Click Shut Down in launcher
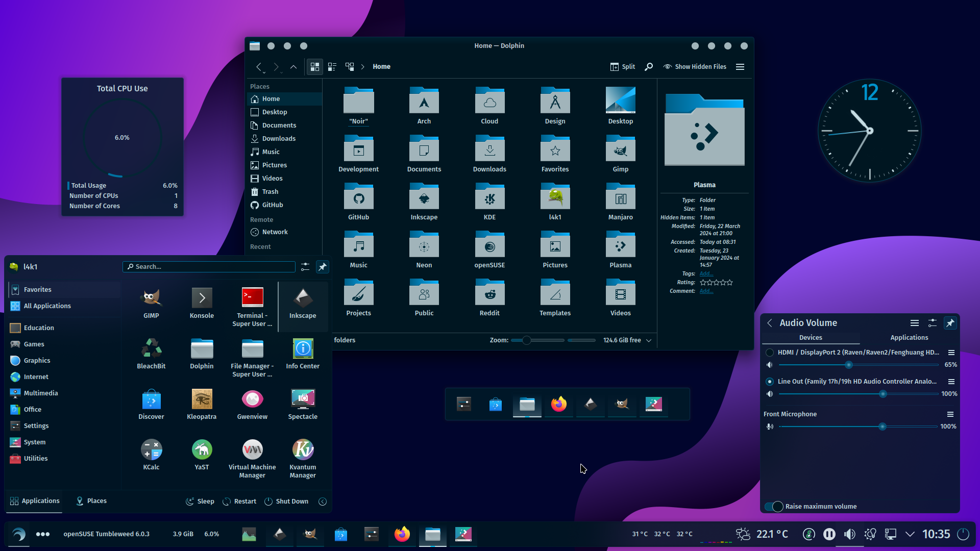 [x=286, y=502]
